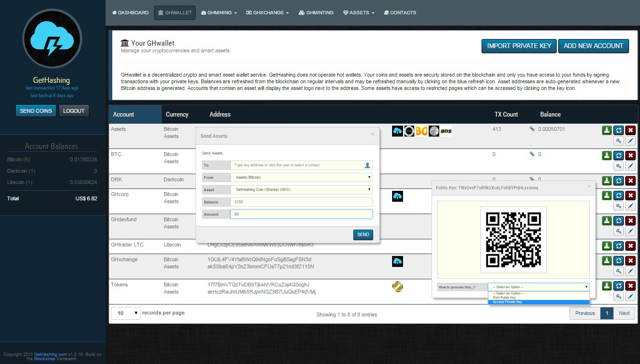
Task: Delete the DRK account with the red X
Action: click(630, 180)
